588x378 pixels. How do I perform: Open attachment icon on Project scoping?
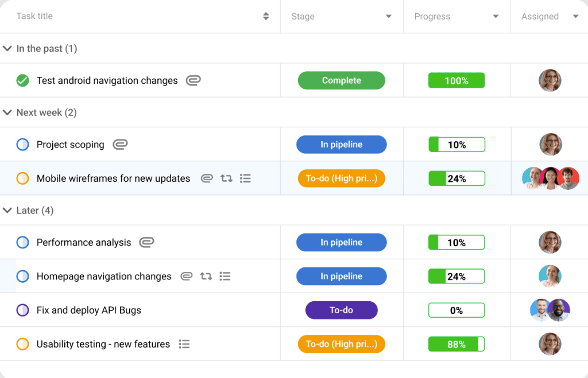121,145
